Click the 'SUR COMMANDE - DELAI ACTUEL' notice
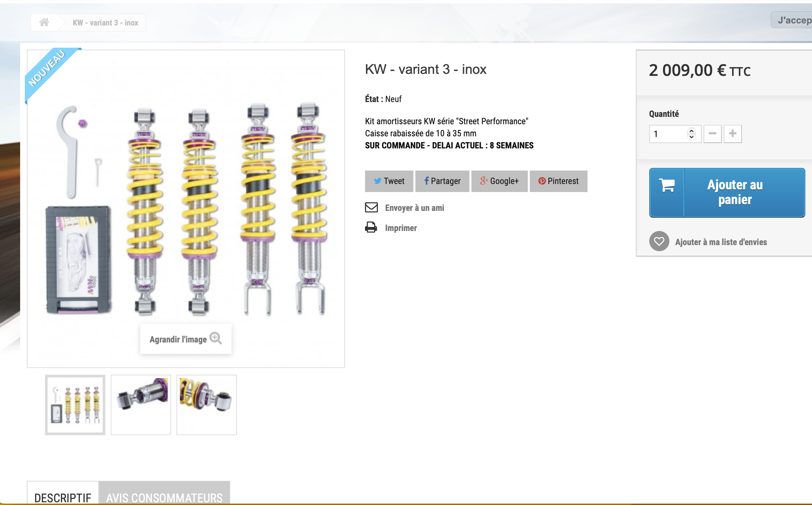This screenshot has width=812, height=505. point(449,145)
